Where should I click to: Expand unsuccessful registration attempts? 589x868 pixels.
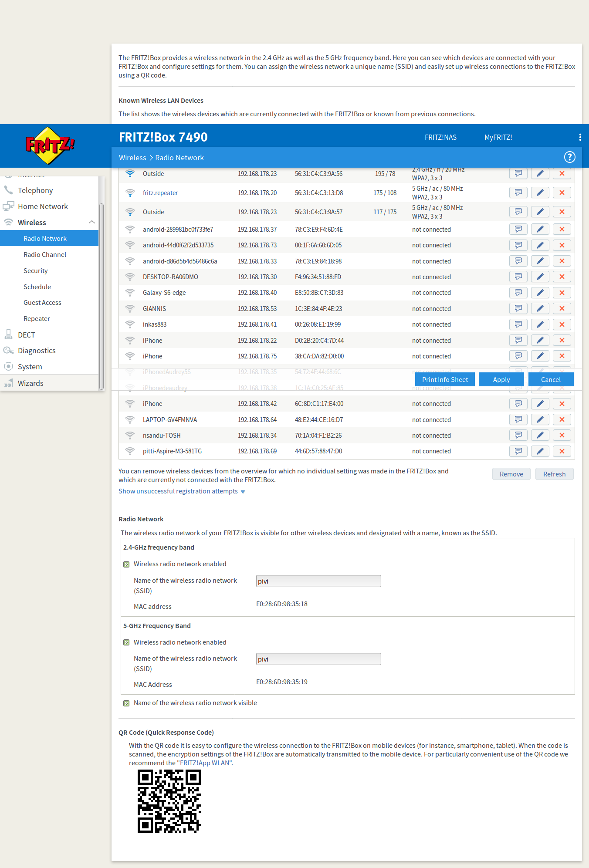point(182,491)
